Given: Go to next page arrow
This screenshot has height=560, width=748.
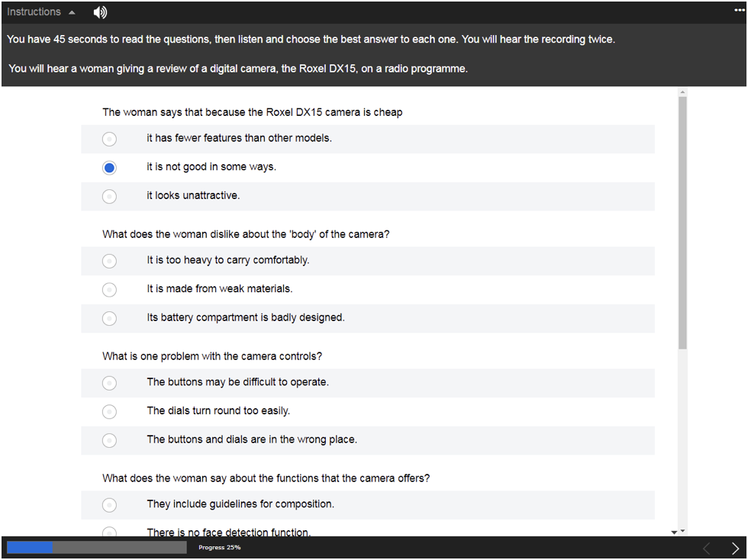Looking at the screenshot, I should 735,548.
